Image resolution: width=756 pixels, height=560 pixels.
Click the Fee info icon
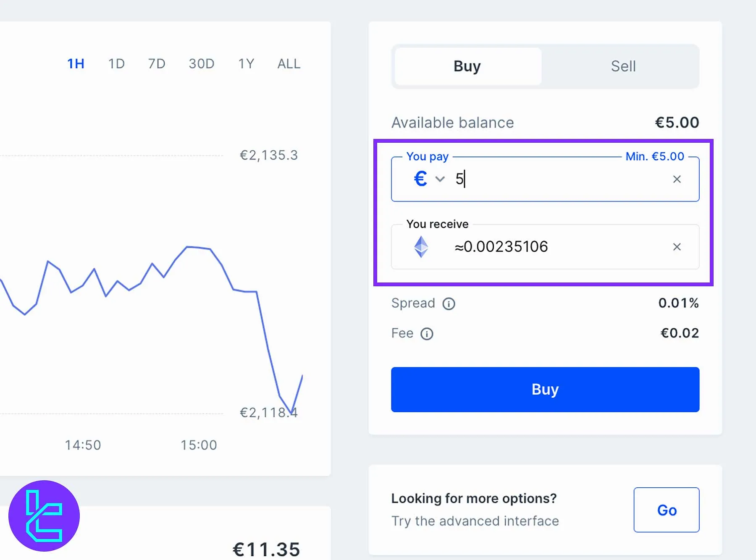[427, 334]
